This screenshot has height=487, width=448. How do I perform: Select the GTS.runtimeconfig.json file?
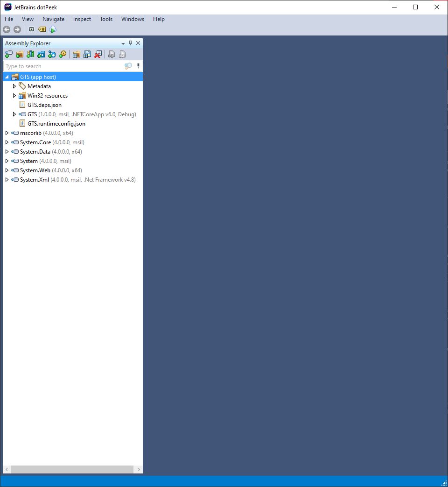(56, 124)
